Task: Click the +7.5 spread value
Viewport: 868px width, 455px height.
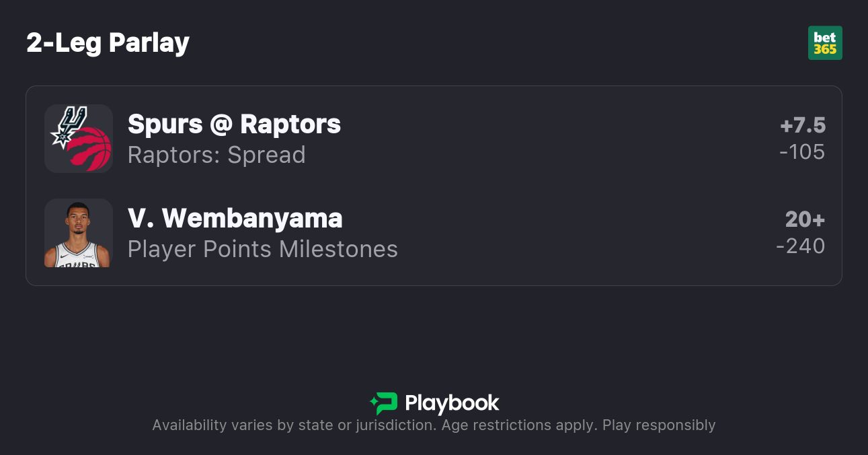Action: 803,125
